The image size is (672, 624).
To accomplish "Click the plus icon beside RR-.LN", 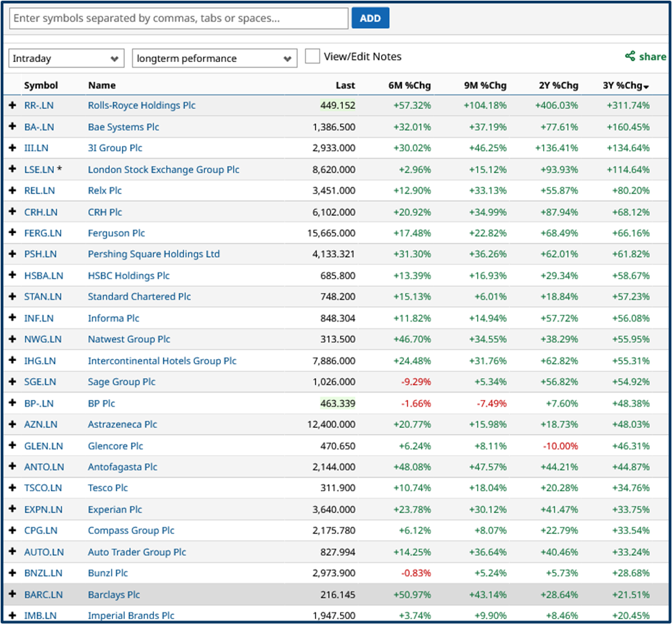I will tap(13, 106).
